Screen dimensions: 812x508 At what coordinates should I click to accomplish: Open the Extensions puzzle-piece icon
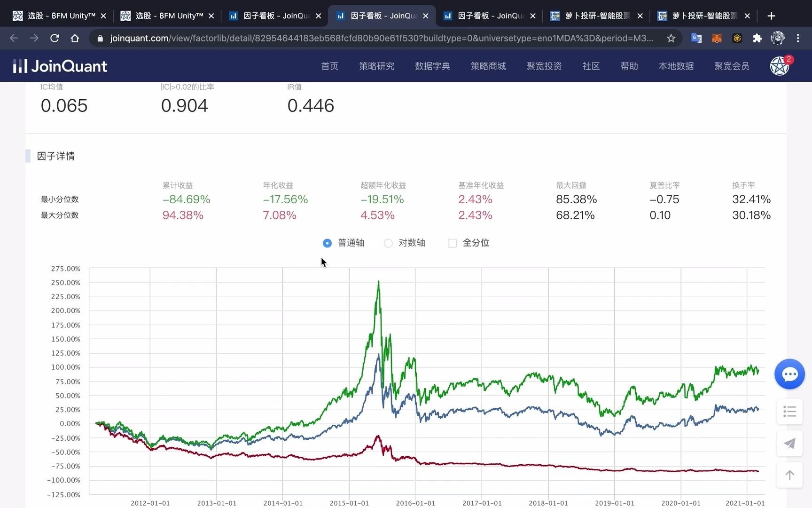[757, 38]
